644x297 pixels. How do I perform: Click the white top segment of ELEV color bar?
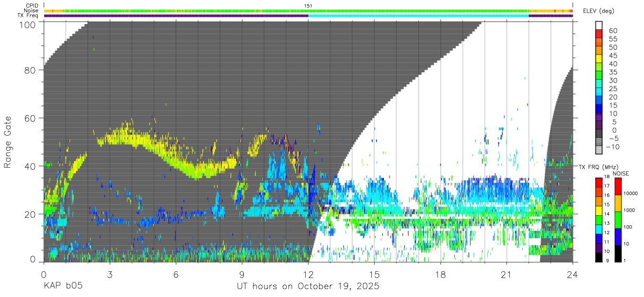click(600, 24)
